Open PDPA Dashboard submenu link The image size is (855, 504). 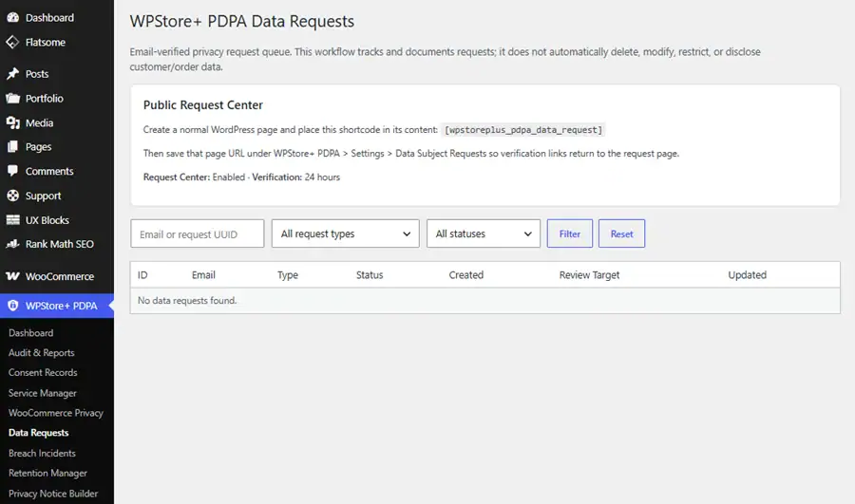31,333
